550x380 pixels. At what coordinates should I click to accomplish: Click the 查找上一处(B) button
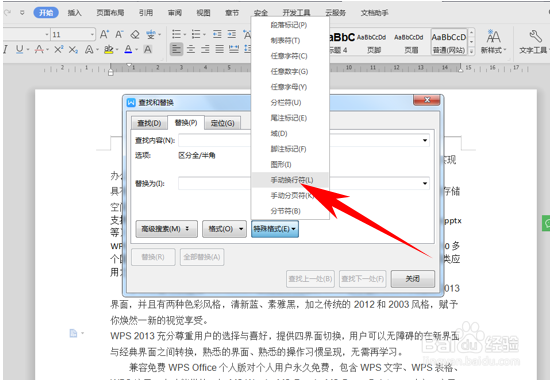(x=310, y=279)
